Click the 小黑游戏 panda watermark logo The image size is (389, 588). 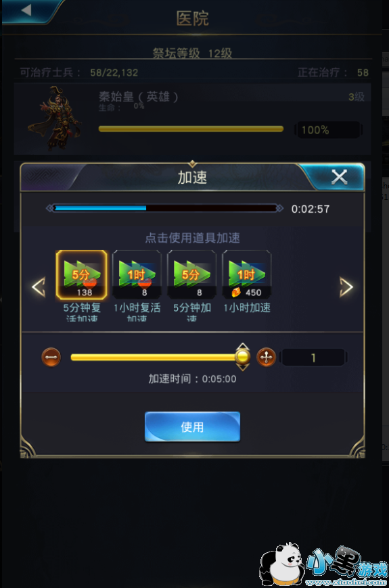pyautogui.click(x=323, y=564)
